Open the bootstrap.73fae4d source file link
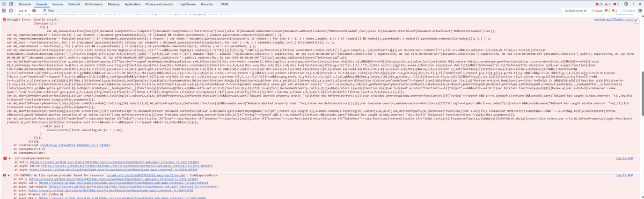The image size is (644, 199). (x=614, y=19)
